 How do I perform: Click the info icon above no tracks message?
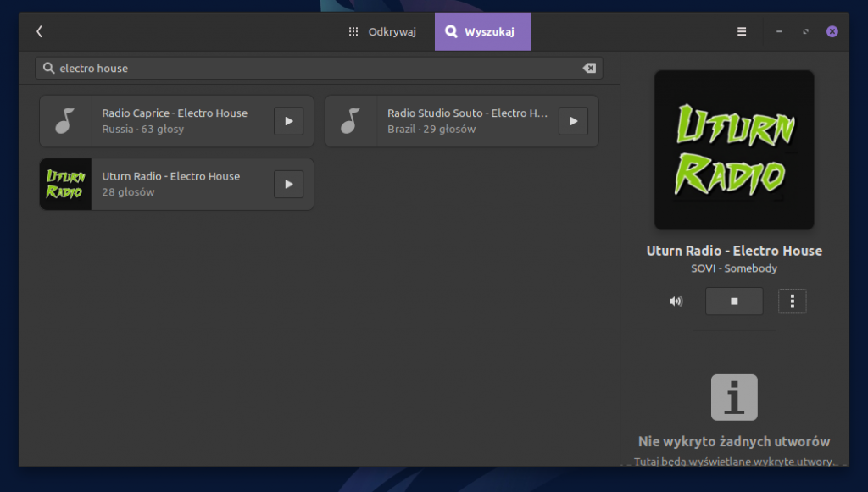click(x=734, y=397)
